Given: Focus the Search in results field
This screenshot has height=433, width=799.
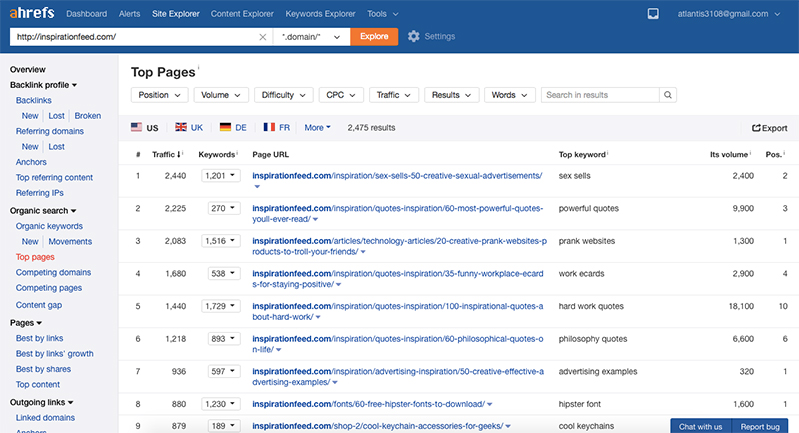Looking at the screenshot, I should (600, 95).
